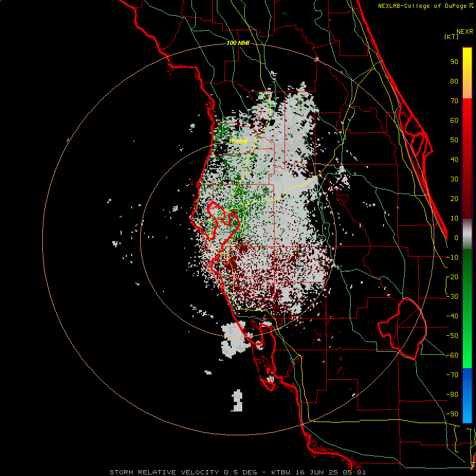Pick the gray zero-velocity segment of color scale
The width and height of the screenshot is (476, 476).
pyautogui.click(x=467, y=234)
